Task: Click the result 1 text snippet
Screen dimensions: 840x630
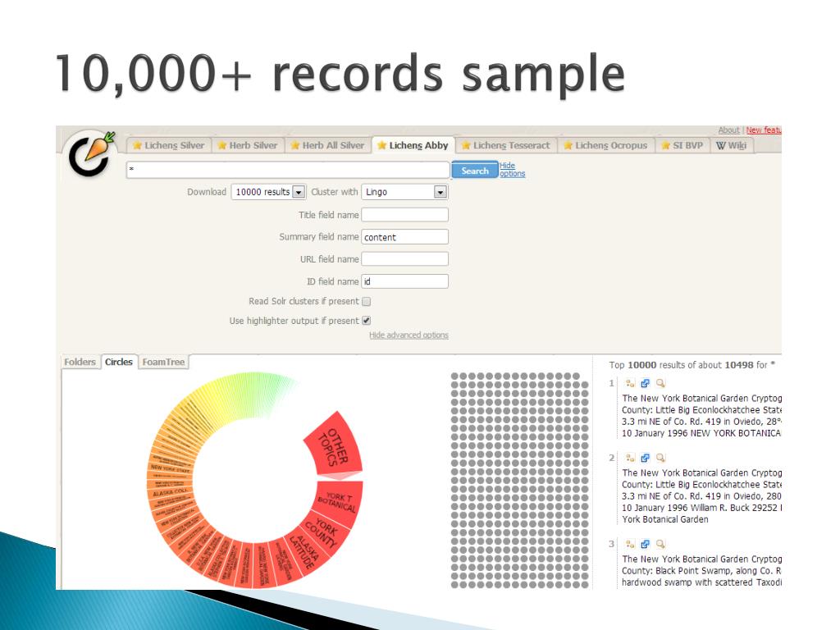Action: click(701, 416)
